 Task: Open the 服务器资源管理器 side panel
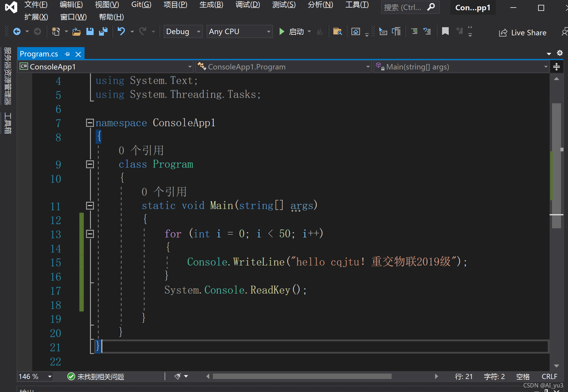click(8, 76)
